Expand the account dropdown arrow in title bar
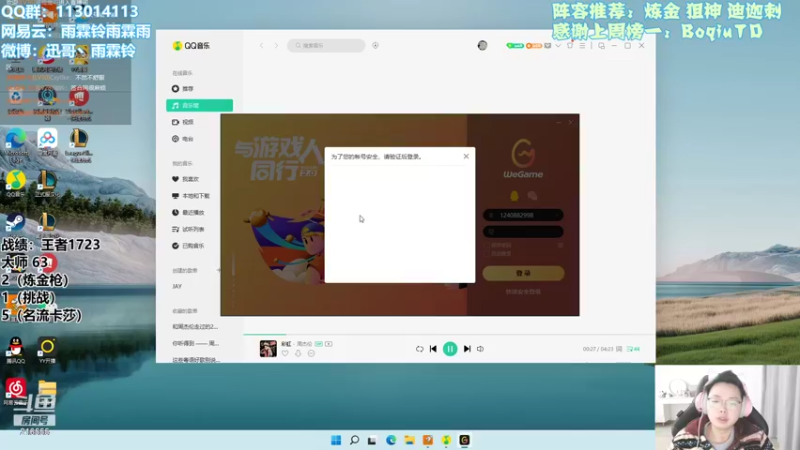Screen dimensions: 800x450 coord(558,45)
